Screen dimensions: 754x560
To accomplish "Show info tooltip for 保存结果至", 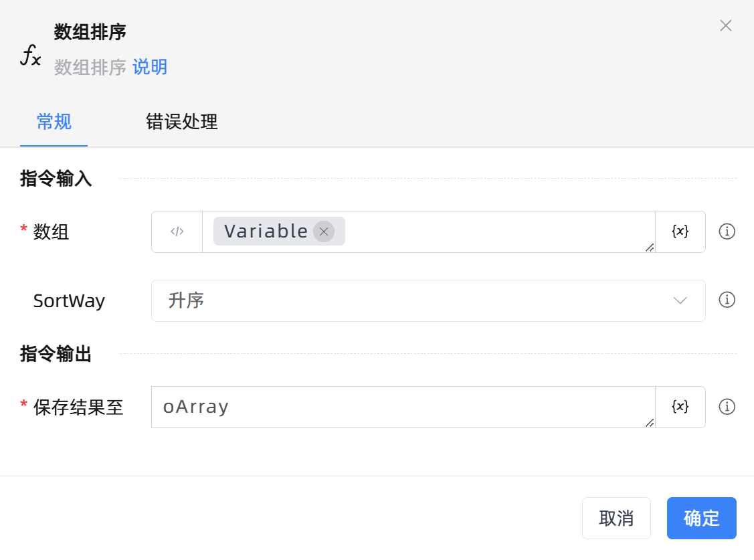I will click(x=727, y=407).
